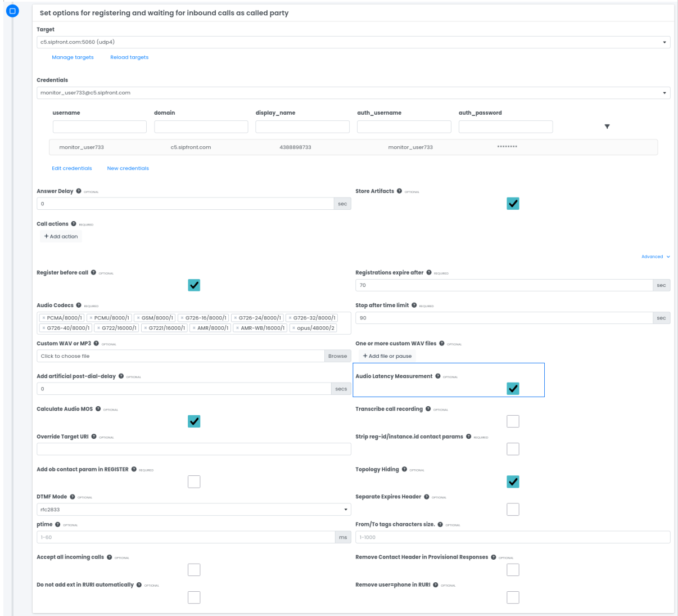Screen dimensions: 678x616
Task: Disable the Store Artifacts checkbox
Action: click(513, 204)
